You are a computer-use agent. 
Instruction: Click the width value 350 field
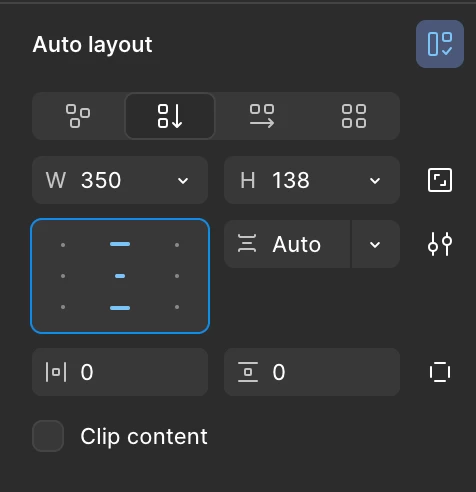tap(110, 180)
